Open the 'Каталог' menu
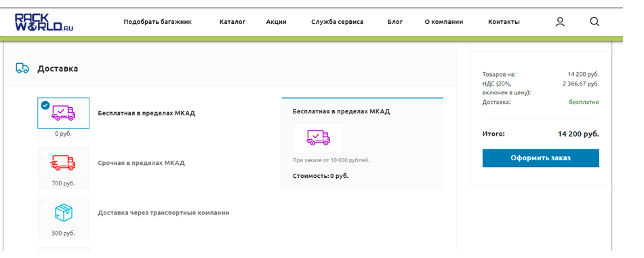The width and height of the screenshot is (644, 258). tap(233, 22)
